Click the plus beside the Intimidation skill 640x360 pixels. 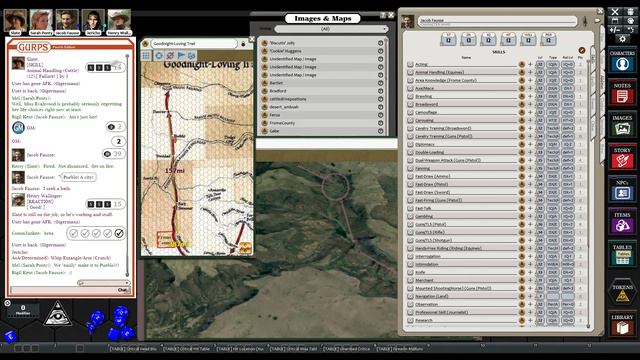[530, 264]
